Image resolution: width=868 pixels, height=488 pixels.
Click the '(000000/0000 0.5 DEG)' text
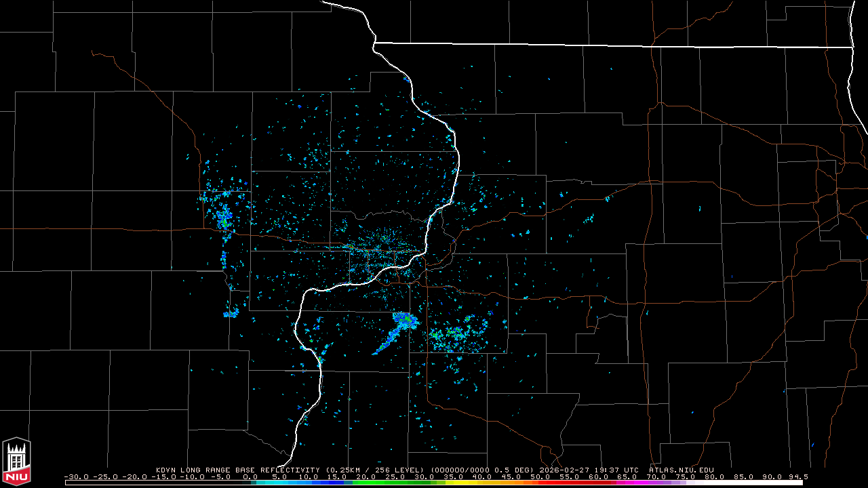(484, 470)
